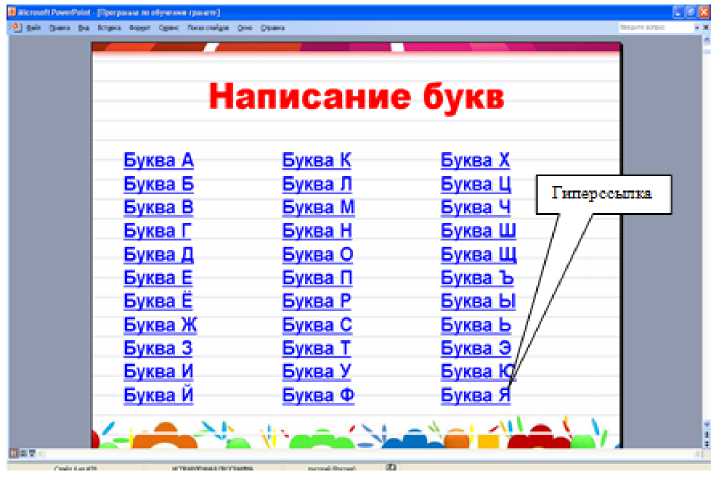This screenshot has width=724, height=481.
Task: Open the 'Буква М' hyperlink
Action: pyautogui.click(x=319, y=207)
